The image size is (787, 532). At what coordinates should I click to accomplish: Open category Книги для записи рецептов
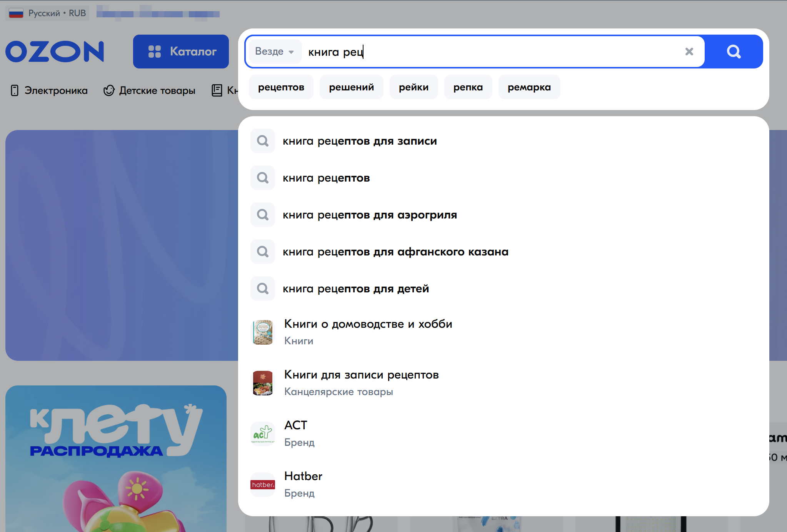coord(504,383)
